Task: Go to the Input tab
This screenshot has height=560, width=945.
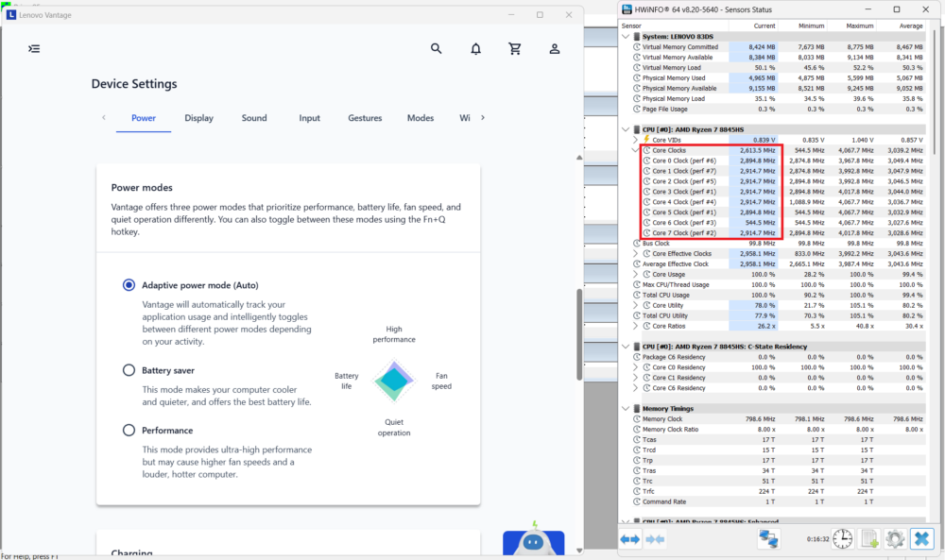Action: pos(310,118)
